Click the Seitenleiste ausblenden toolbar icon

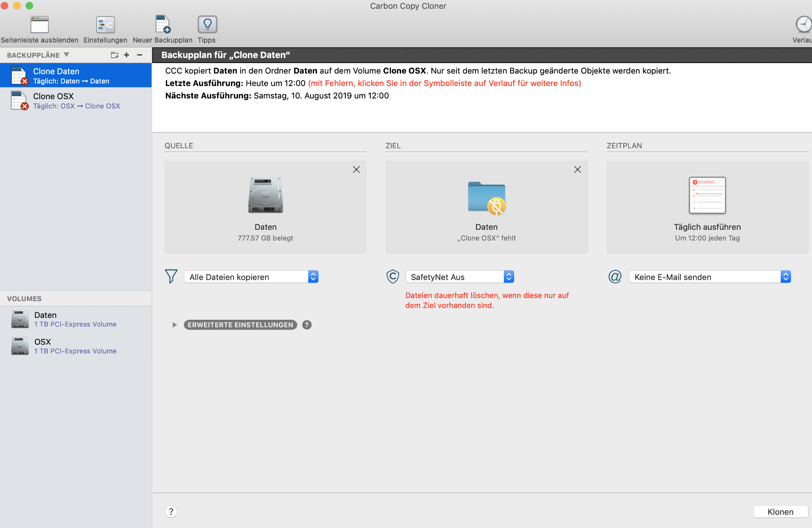click(40, 24)
